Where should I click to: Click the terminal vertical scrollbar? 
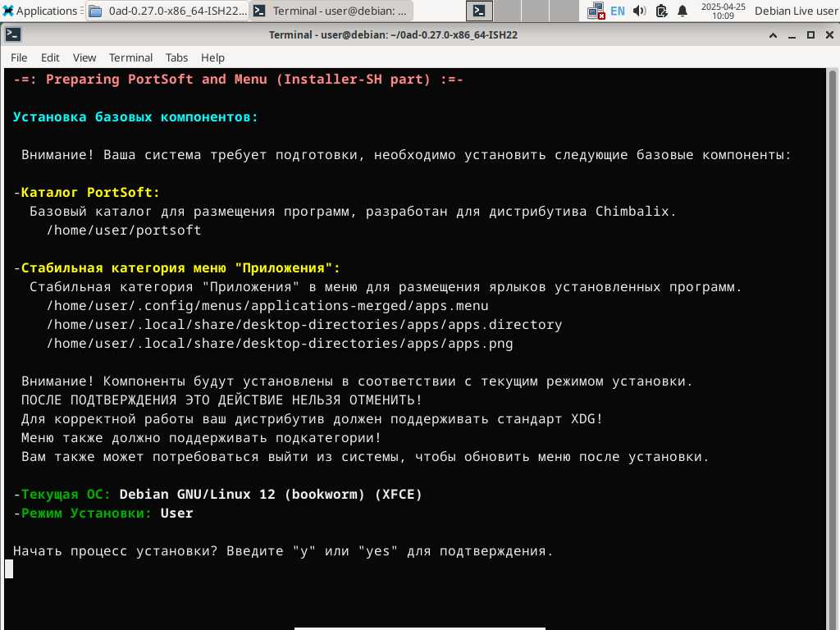(x=832, y=348)
